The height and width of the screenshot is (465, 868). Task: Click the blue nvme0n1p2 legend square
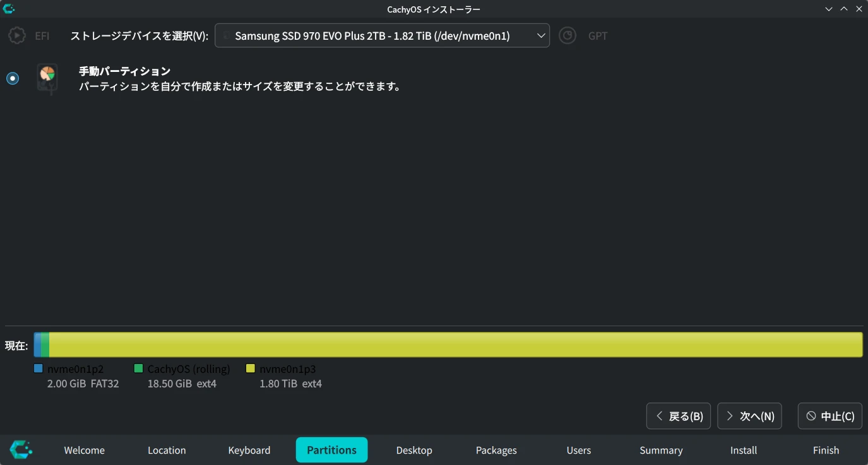pyautogui.click(x=39, y=368)
